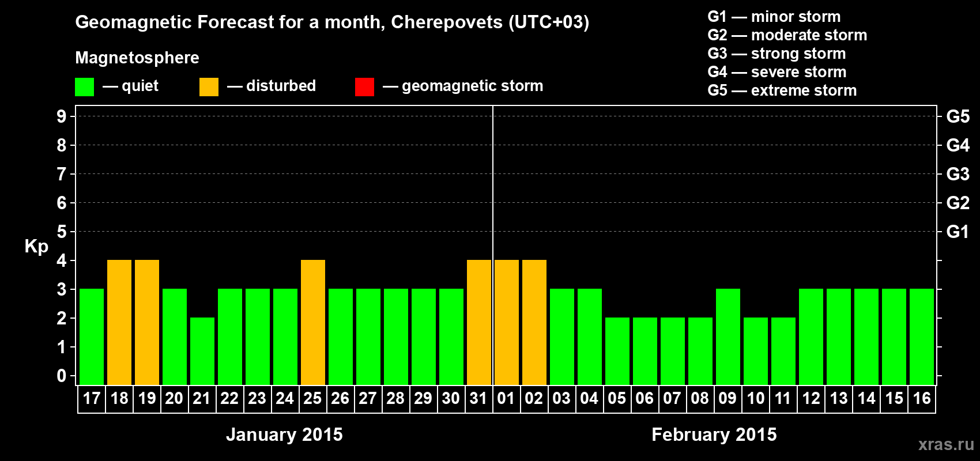Screen dimensions: 980x461
Task: Click the orange bar for January 25
Action: pyautogui.click(x=313, y=323)
